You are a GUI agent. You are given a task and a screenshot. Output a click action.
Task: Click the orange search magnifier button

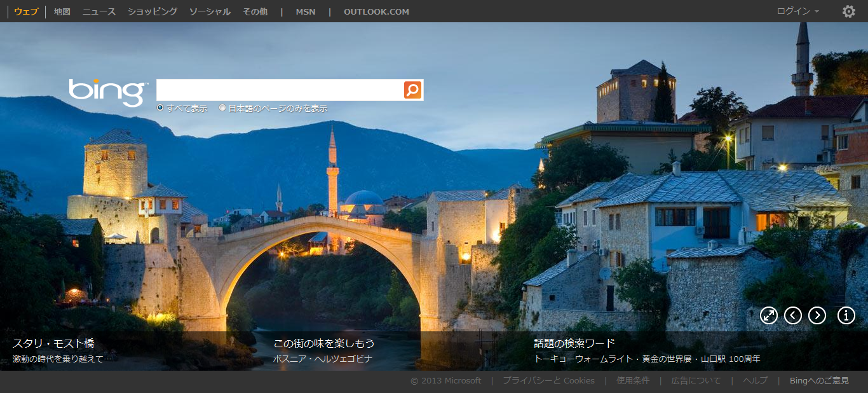(412, 90)
